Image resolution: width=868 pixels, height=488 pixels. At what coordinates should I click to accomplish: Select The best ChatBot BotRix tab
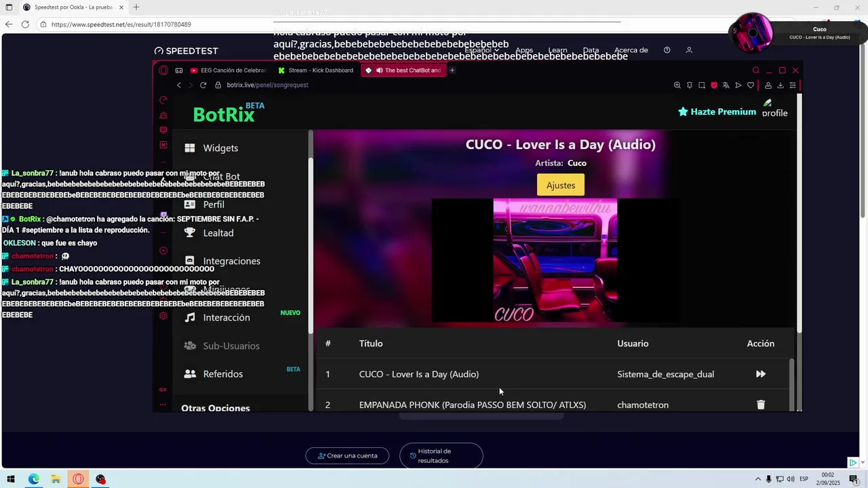click(403, 70)
